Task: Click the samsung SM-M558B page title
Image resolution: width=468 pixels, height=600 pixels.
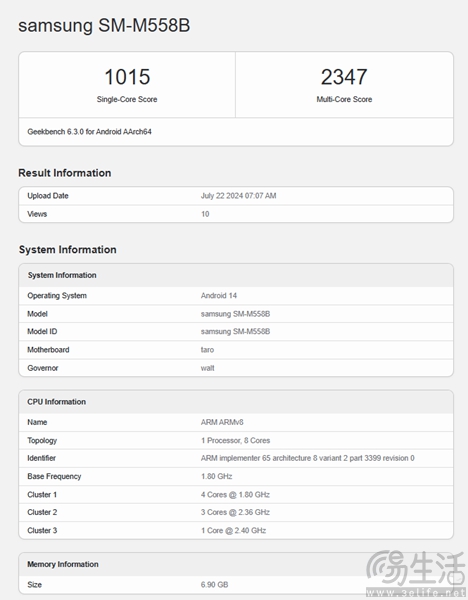Action: click(104, 26)
